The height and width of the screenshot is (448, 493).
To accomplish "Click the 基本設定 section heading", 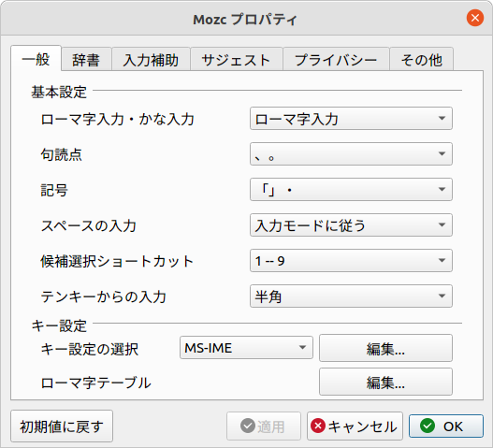I will click(59, 92).
